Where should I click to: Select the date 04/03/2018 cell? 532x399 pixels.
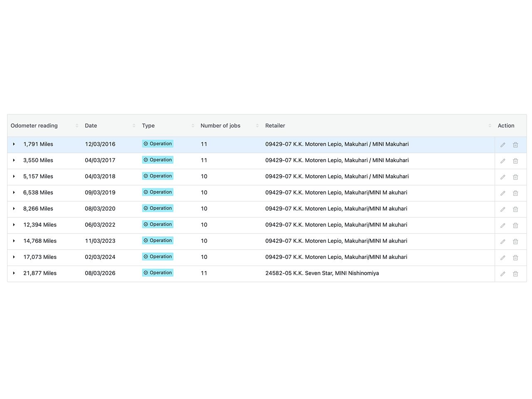click(x=100, y=176)
